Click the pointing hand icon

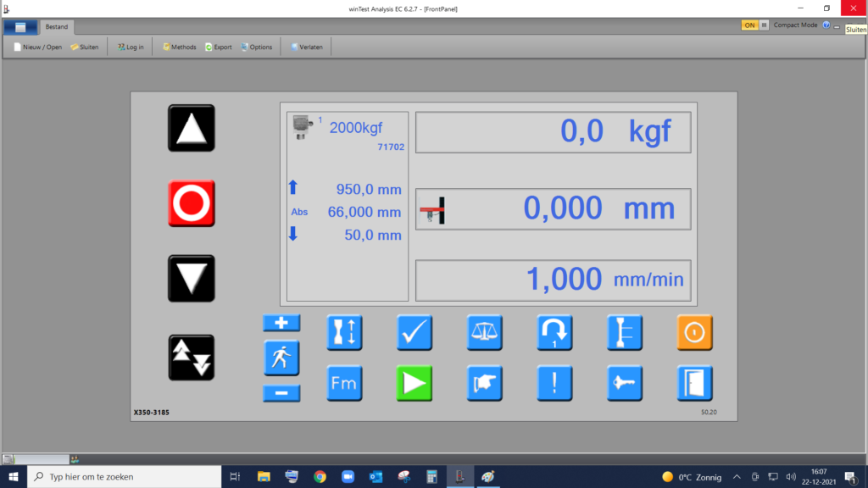click(484, 383)
